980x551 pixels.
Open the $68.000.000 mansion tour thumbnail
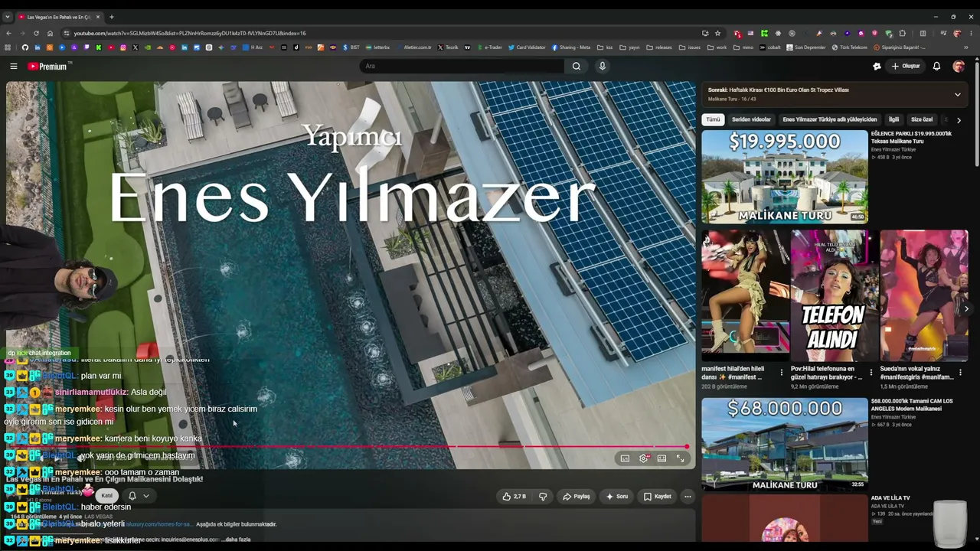pos(785,444)
